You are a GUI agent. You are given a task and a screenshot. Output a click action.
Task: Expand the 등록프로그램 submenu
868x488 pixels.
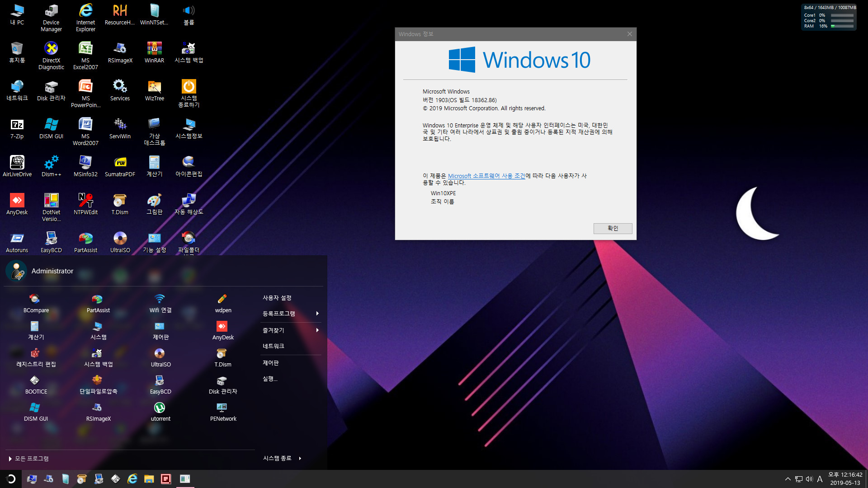coord(291,314)
